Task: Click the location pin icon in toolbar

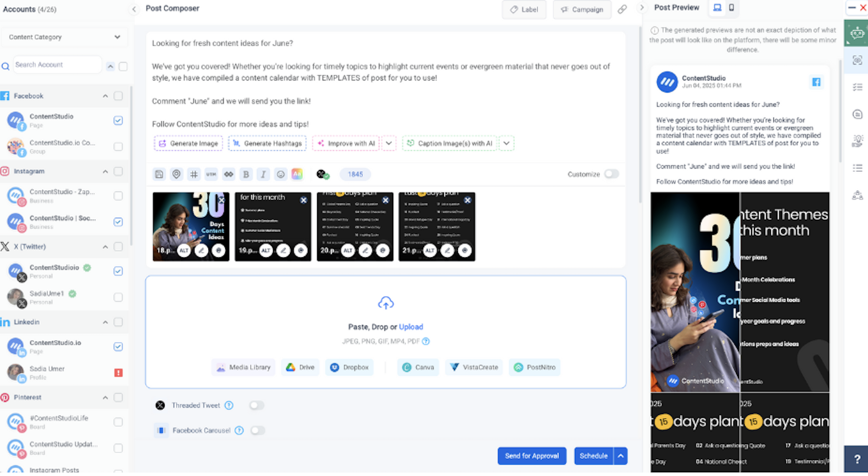Action: pos(176,174)
